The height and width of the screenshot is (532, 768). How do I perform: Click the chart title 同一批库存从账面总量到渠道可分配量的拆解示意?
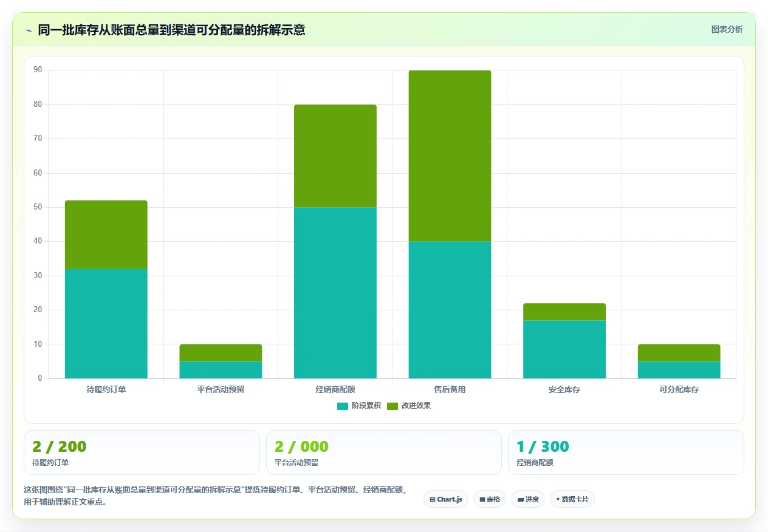click(x=171, y=30)
